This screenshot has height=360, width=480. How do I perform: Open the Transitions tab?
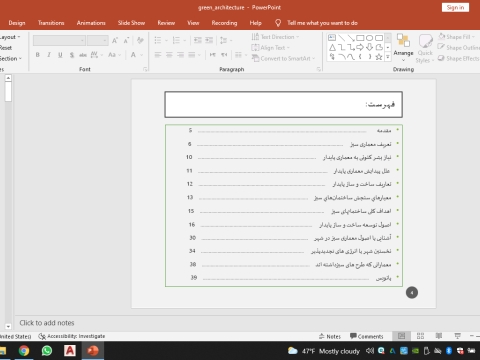(x=51, y=23)
